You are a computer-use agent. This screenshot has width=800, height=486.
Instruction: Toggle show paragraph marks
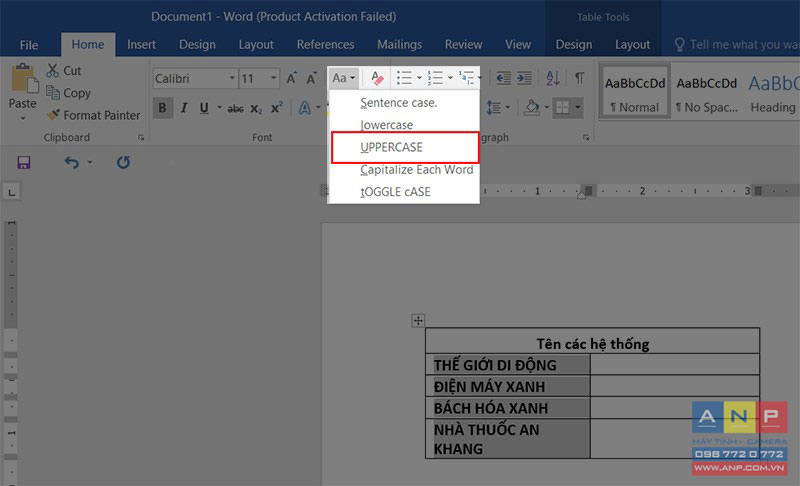click(580, 78)
